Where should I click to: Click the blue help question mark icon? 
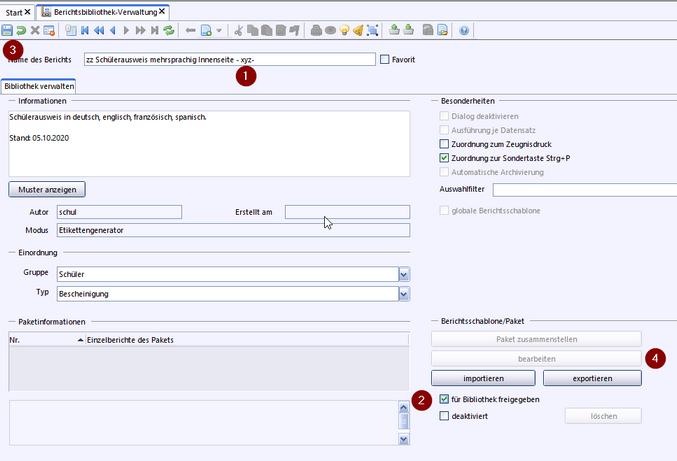(464, 31)
